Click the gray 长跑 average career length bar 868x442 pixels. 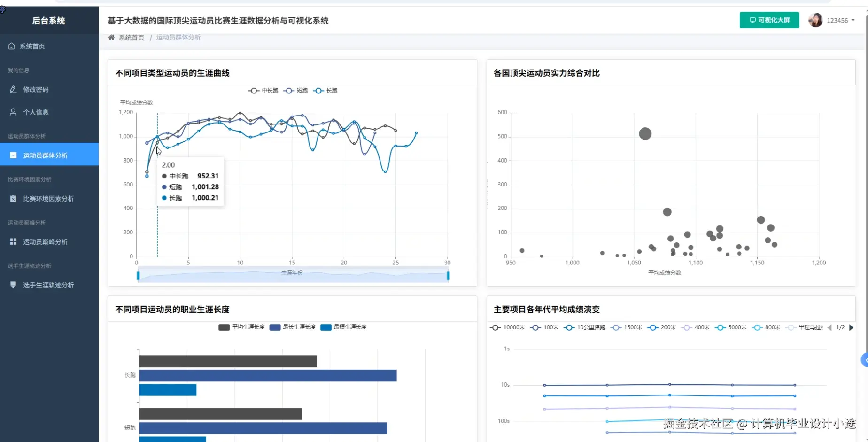[228, 361]
